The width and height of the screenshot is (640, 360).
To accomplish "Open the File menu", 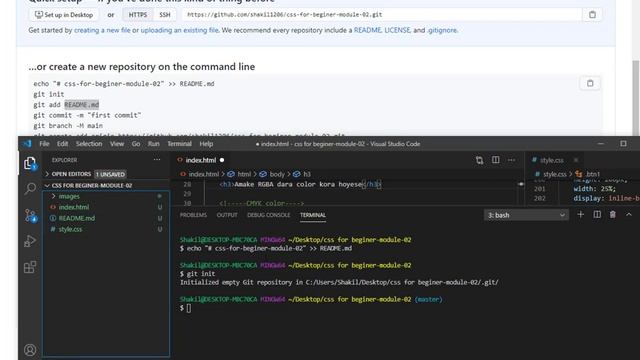I will click(44, 144).
